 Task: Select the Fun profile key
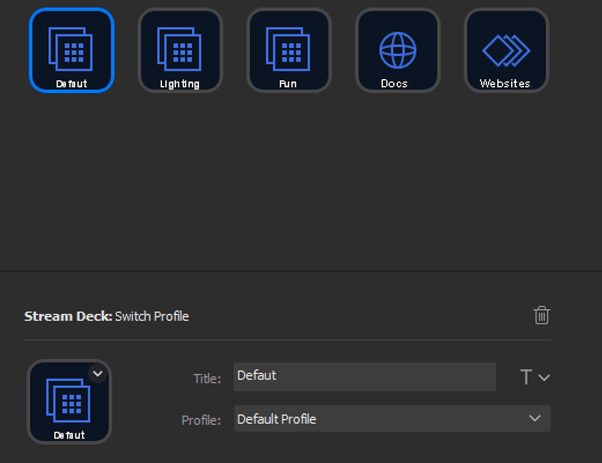(x=288, y=49)
